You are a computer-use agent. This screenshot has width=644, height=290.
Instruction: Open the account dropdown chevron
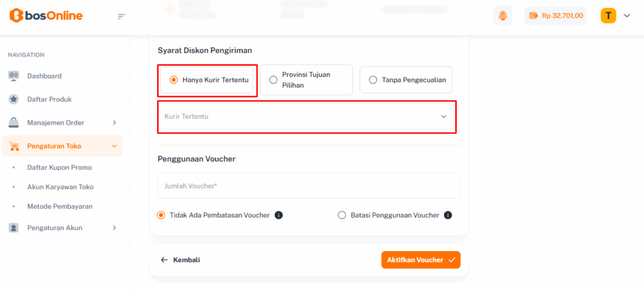coord(626,16)
